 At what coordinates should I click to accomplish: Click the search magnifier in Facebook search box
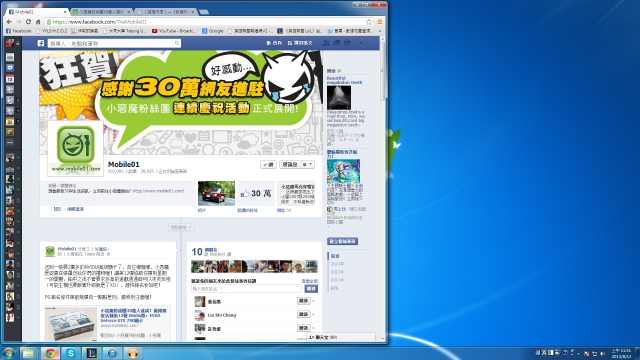[x=177, y=43]
